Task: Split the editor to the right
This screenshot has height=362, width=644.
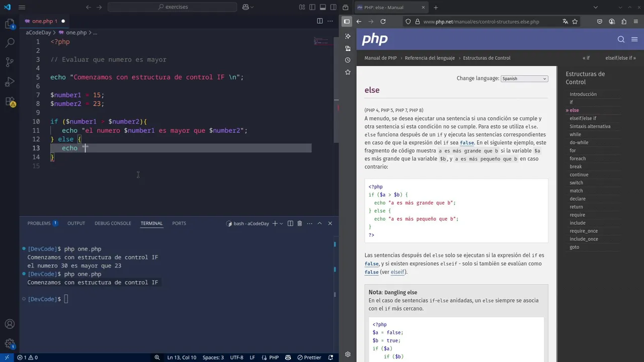Action: 320,21
